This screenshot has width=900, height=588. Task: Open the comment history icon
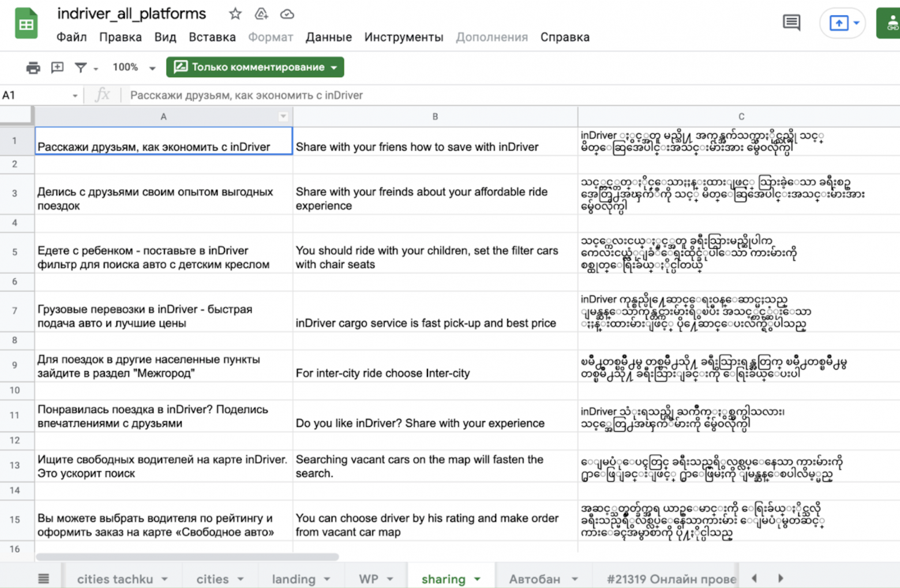792,23
